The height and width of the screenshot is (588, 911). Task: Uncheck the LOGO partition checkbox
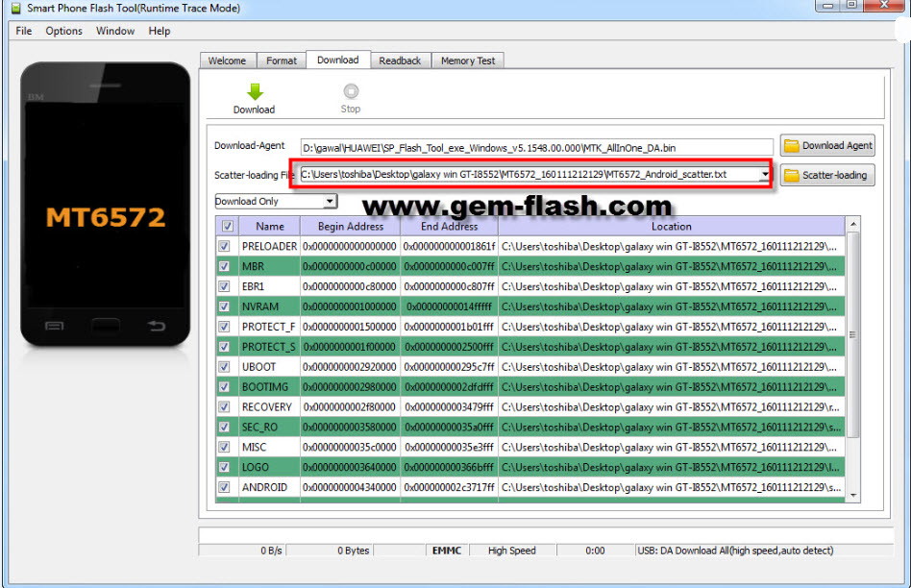pos(224,467)
